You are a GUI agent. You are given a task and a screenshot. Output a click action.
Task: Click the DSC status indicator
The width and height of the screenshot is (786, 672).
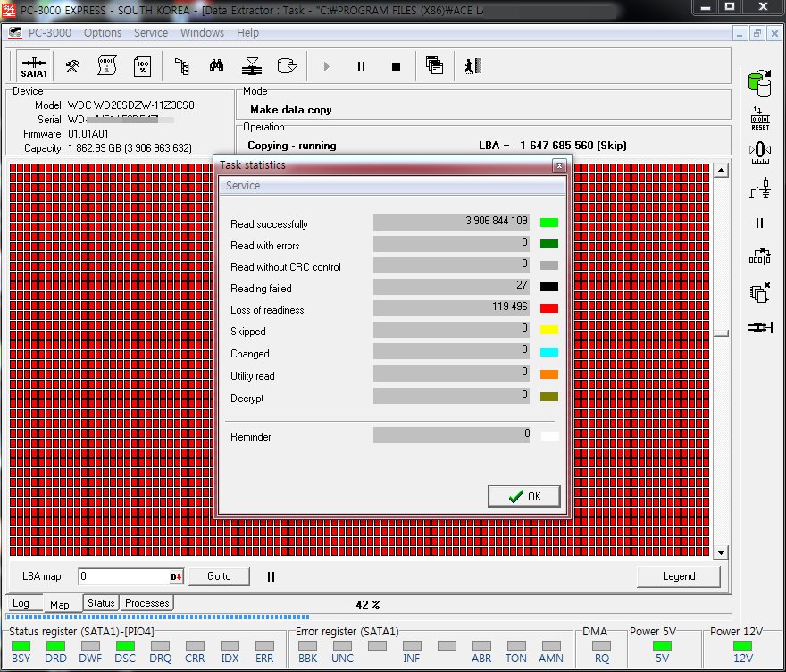(125, 645)
